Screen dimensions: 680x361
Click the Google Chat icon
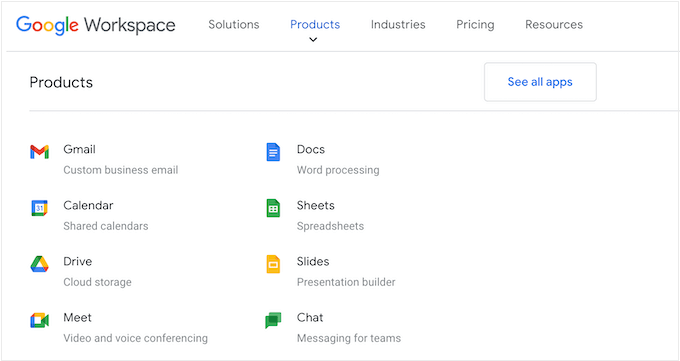pos(273,320)
